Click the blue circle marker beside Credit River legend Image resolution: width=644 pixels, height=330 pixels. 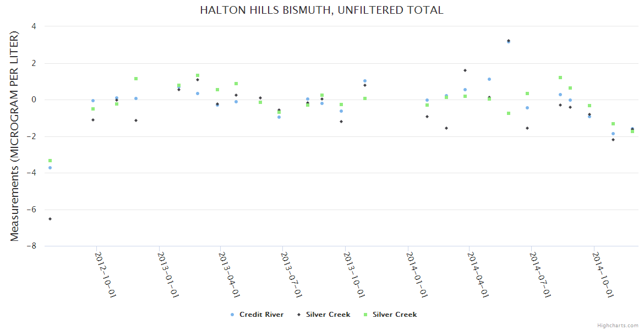(x=232, y=315)
